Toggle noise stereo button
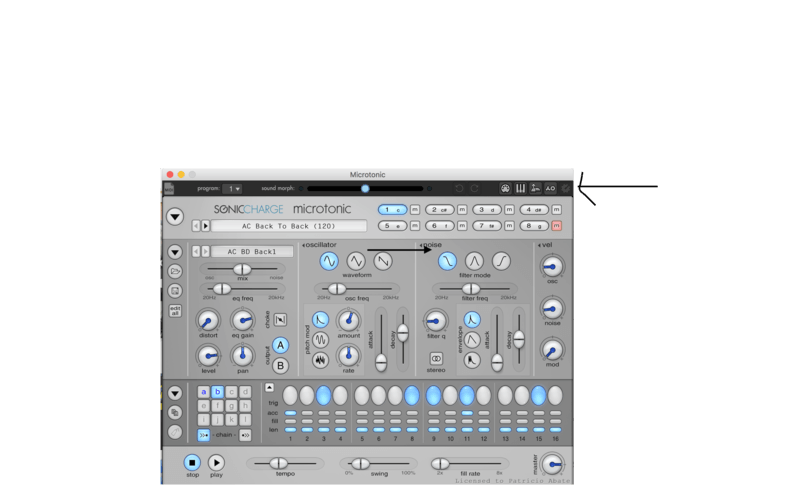Image resolution: width=800 pixels, height=500 pixels. pos(436,359)
